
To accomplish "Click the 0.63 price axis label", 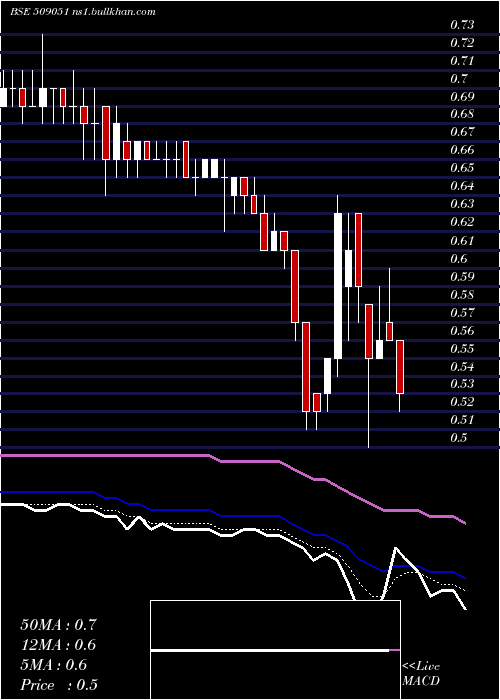I will pyautogui.click(x=462, y=204).
